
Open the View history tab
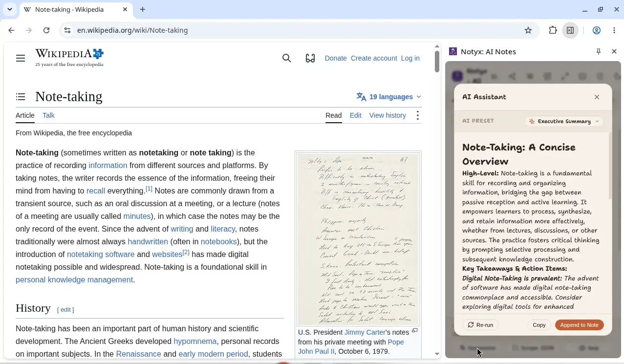pos(387,115)
